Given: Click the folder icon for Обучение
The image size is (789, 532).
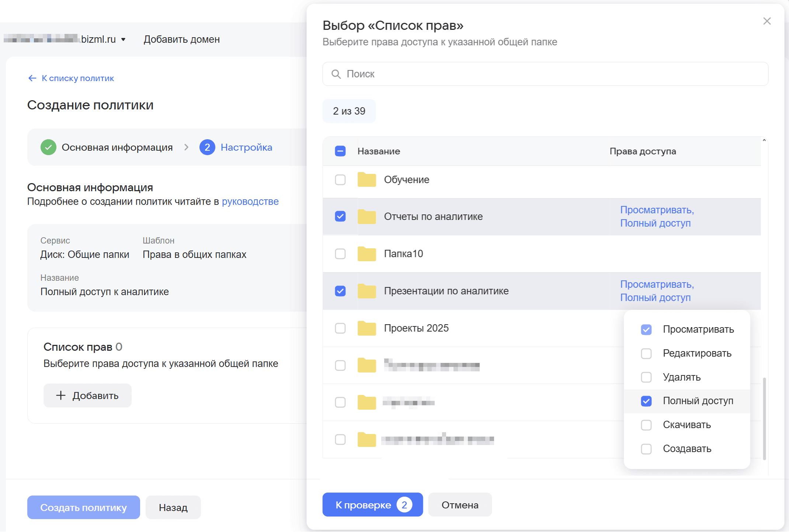Looking at the screenshot, I should coord(366,180).
